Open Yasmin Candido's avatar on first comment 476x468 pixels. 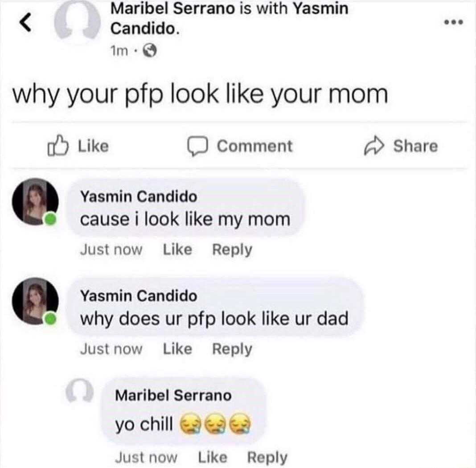click(35, 202)
